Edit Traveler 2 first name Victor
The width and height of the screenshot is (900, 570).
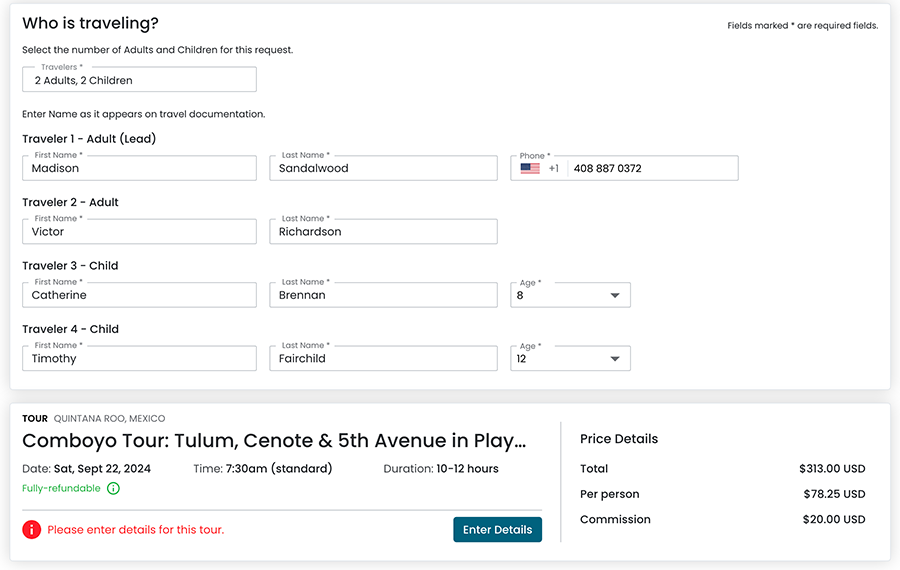139,232
